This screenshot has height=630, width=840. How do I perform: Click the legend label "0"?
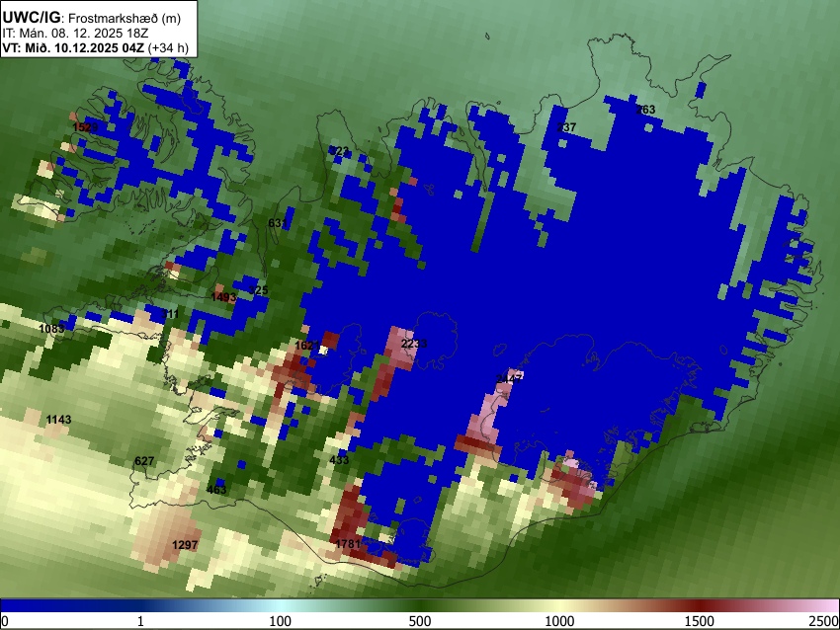(x=5, y=621)
